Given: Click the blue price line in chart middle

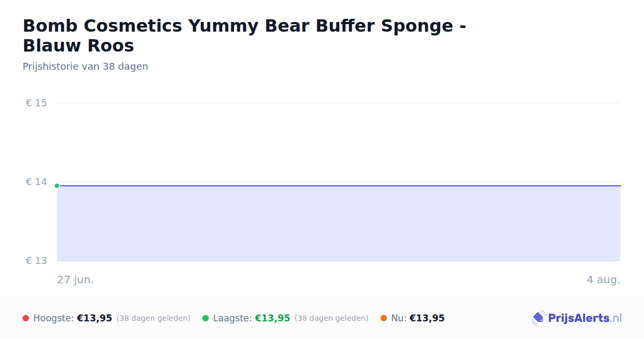Looking at the screenshot, I should (339, 186).
